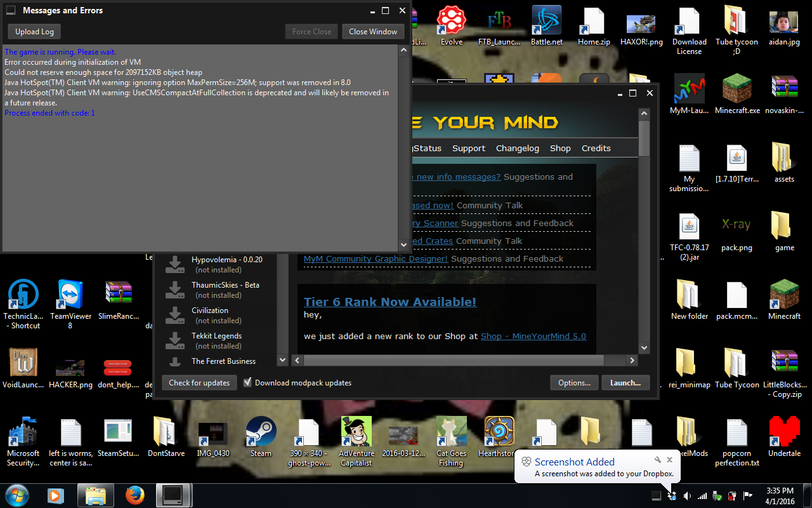
Task: Select the rei_minimap folder
Action: tap(689, 368)
